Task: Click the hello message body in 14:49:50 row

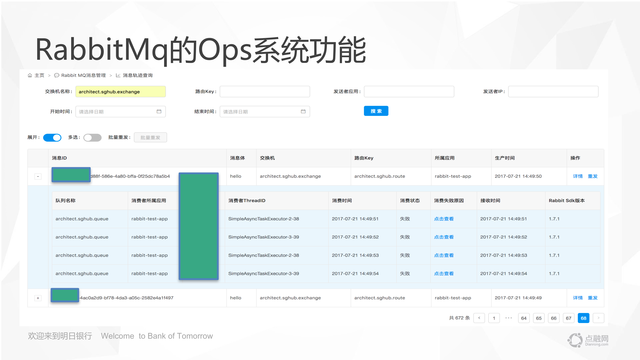Action: (236, 176)
